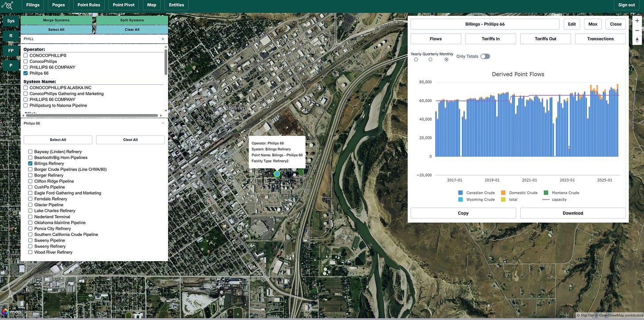Click the teal Clear All button
Viewport: 644px width, 320px height.
pyautogui.click(x=132, y=30)
